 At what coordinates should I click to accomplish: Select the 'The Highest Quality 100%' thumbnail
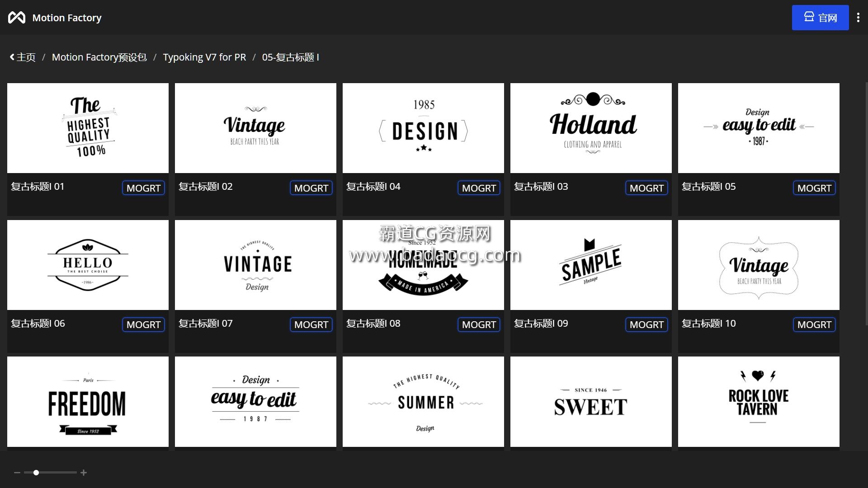pos(88,128)
